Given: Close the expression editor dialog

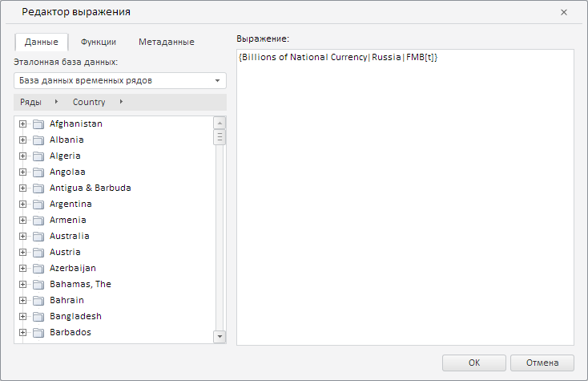Looking at the screenshot, I should (x=564, y=12).
